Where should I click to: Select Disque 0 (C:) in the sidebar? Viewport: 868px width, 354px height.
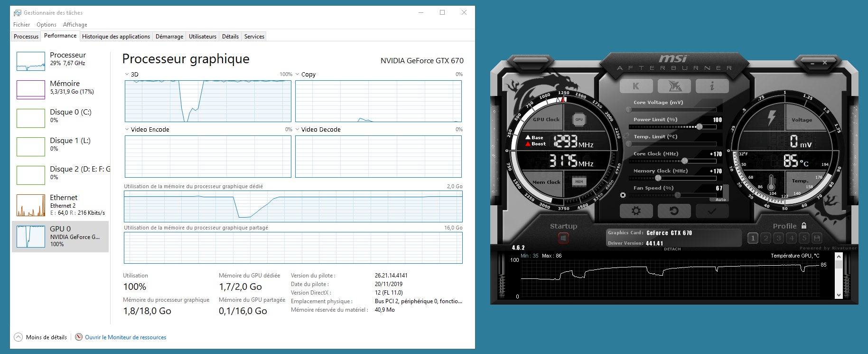(60, 117)
